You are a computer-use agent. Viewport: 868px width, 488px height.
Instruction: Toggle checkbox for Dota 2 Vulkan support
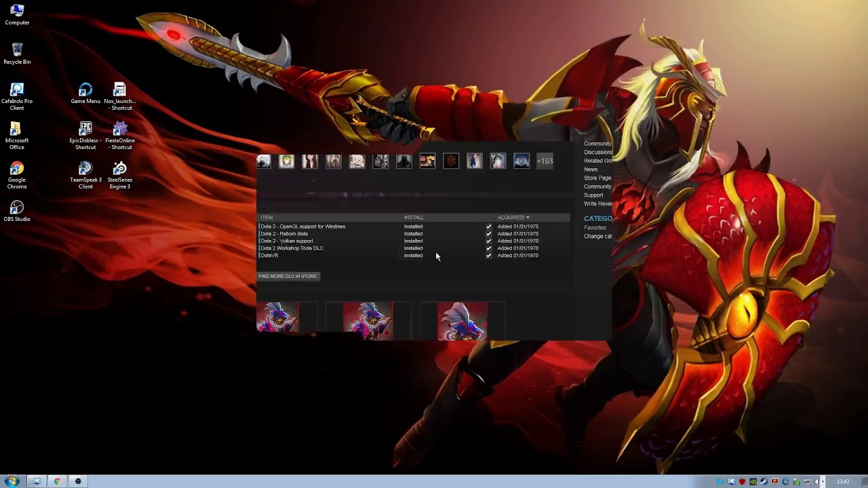[489, 241]
